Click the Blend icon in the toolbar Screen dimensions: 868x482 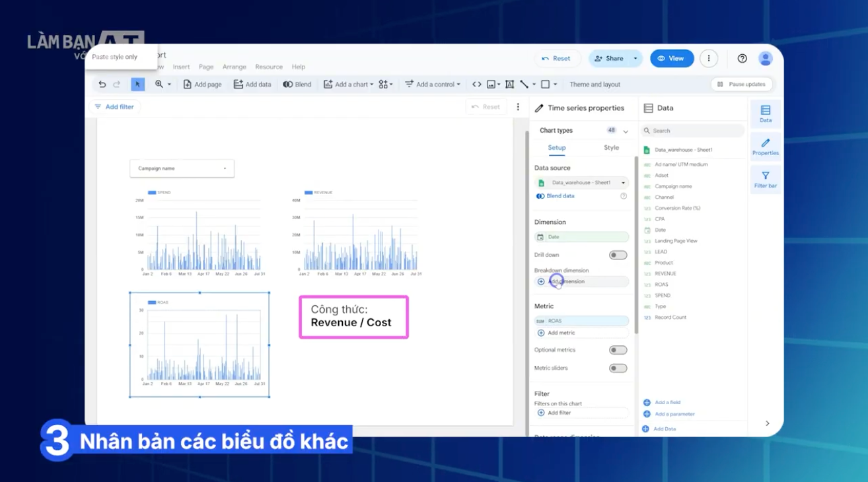[297, 85]
